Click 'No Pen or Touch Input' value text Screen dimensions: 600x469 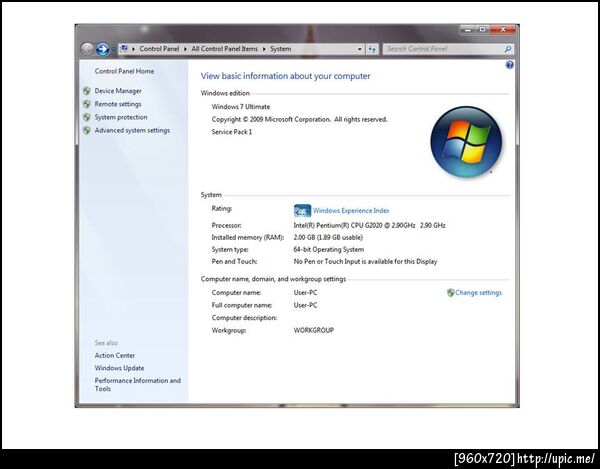pyautogui.click(x=365, y=262)
